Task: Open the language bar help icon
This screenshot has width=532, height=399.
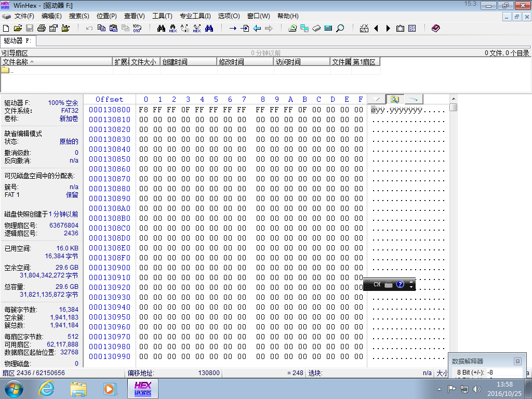Action: click(x=400, y=284)
